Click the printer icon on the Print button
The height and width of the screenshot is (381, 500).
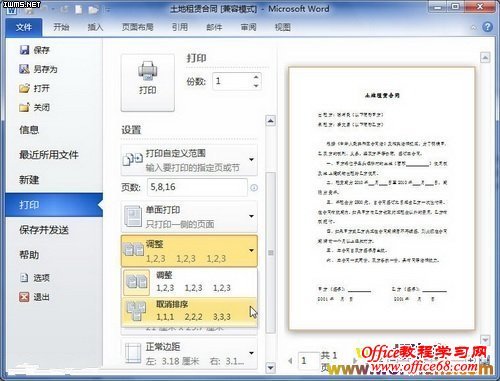tap(147, 71)
